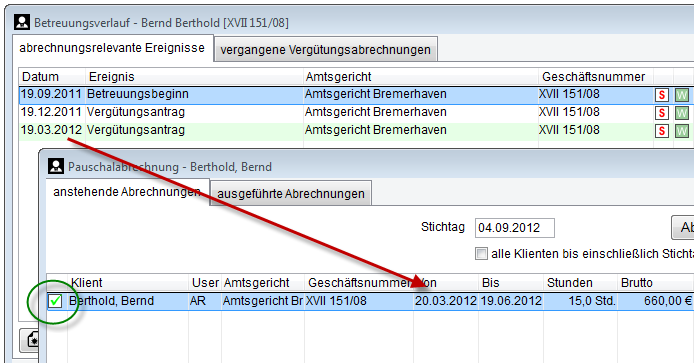Screen dimensions: 694x363
Task: Click the Geschäftsnummer header in Betreuungsverlauf table
Action: [596, 77]
